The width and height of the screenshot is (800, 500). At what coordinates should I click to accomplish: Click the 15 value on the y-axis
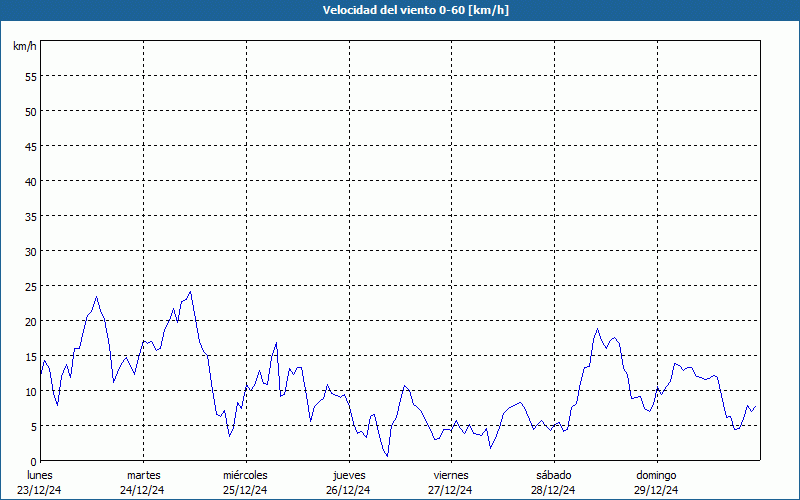(31, 358)
